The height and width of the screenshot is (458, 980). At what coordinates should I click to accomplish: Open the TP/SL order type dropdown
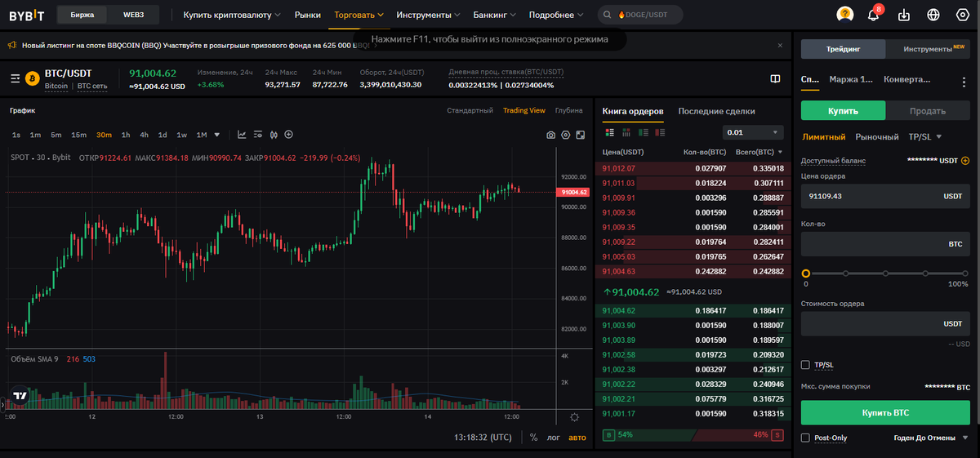(925, 137)
